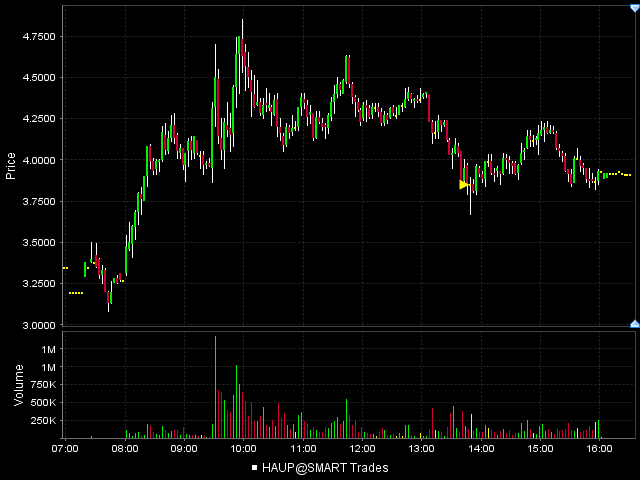Click the lower yellow dotted line near 07:00
Screen dimensions: 640x480
pos(75,293)
